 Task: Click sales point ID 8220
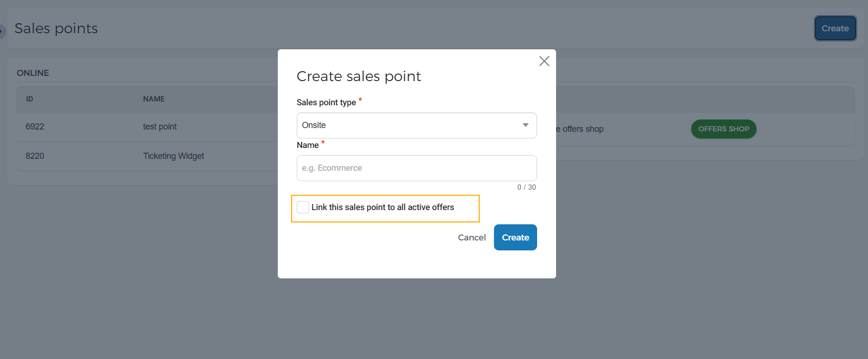(x=35, y=156)
